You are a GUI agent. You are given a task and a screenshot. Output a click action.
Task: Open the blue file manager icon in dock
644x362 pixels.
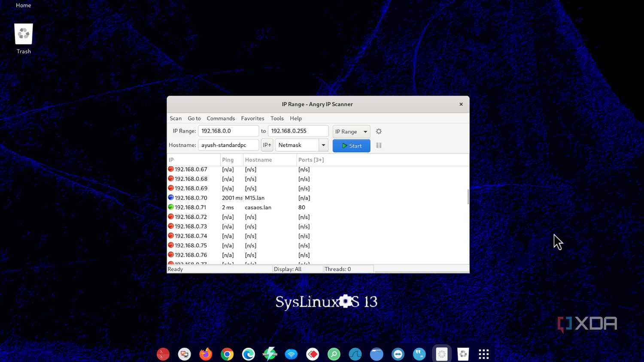click(377, 354)
